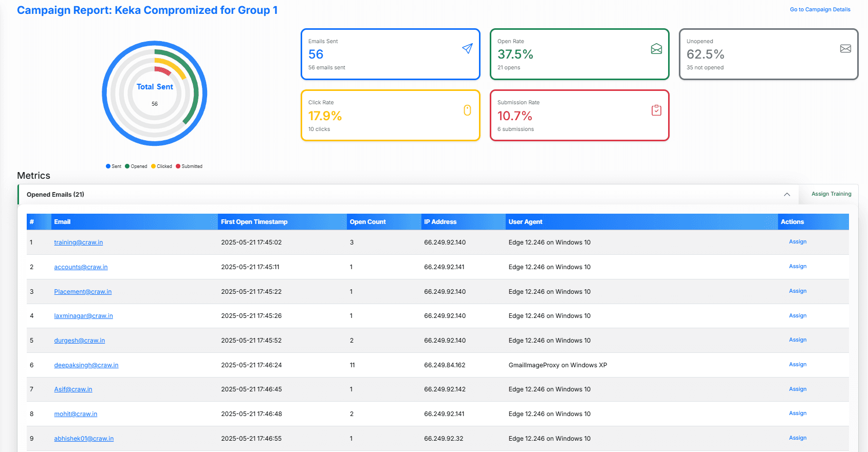
Task: Sort by the Email column header
Action: [x=62, y=222]
